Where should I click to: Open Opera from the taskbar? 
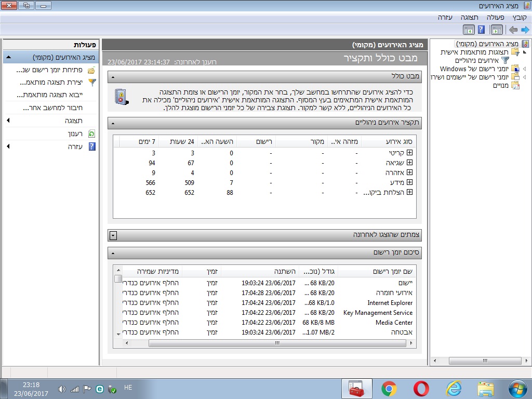(x=421, y=389)
